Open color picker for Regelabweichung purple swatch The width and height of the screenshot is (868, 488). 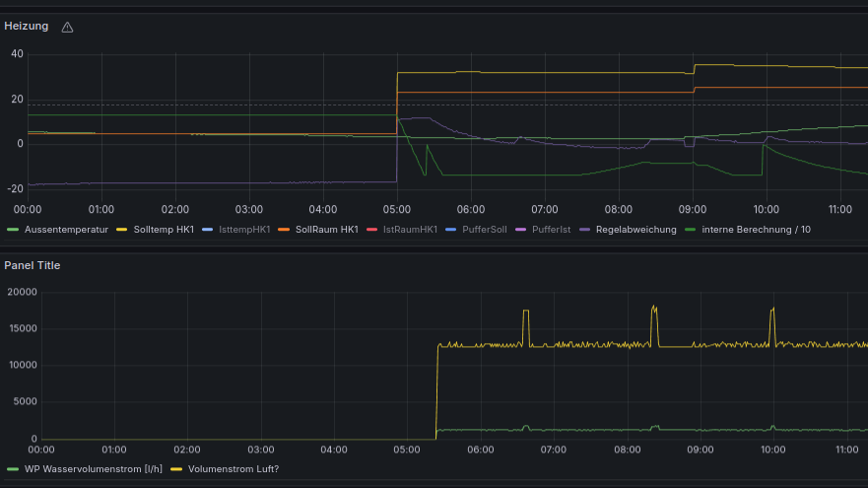584,230
